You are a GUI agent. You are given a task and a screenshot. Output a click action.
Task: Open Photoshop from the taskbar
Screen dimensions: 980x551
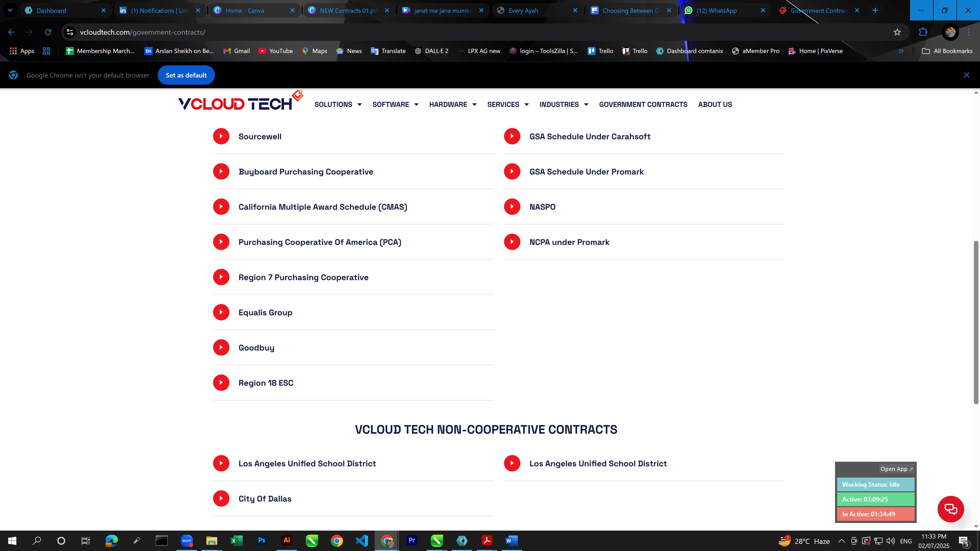click(261, 540)
